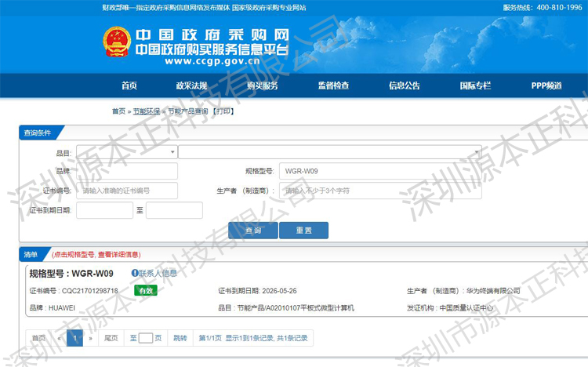Screen dimensions: 588x367
Task: Click the red hint 点击规格型号,查看详细信息
Action: pos(96,255)
